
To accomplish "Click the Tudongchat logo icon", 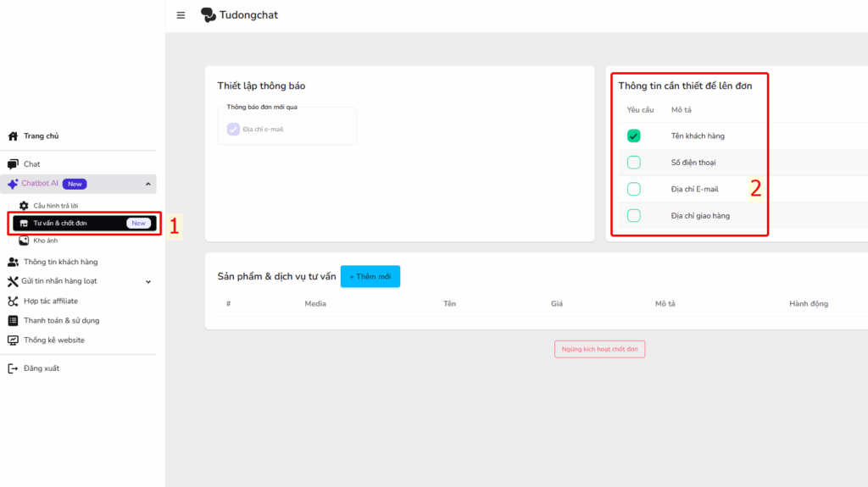I will pos(209,15).
